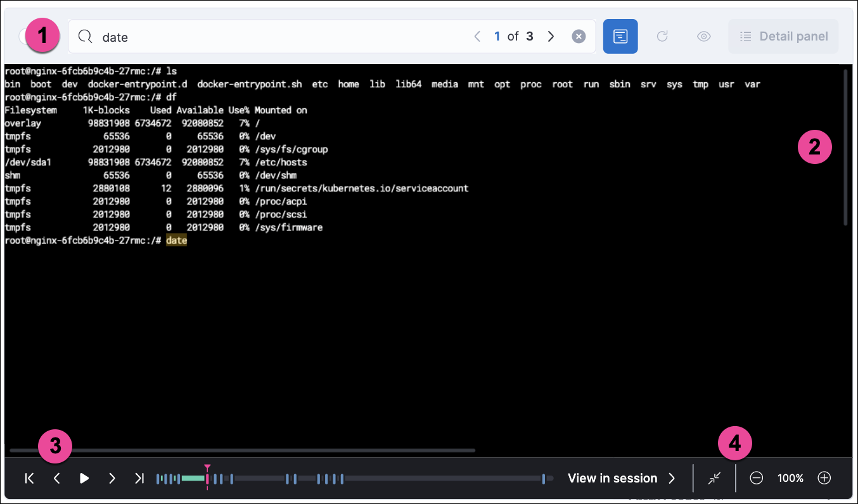Skip to end of the recording
Viewport: 858px width, 504px height.
(x=139, y=478)
